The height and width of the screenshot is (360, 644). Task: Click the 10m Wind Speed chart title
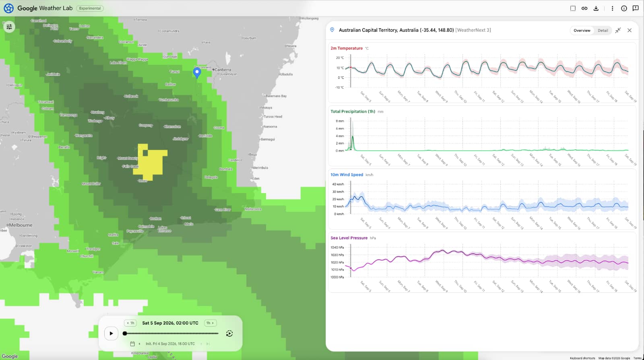click(x=347, y=175)
